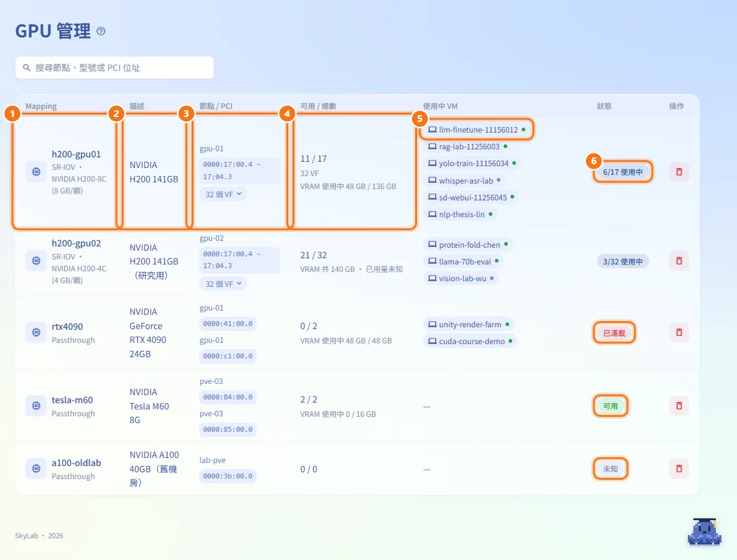Open the nlp-thesis-lin VM
Image resolution: width=737 pixels, height=560 pixels.
click(x=460, y=214)
